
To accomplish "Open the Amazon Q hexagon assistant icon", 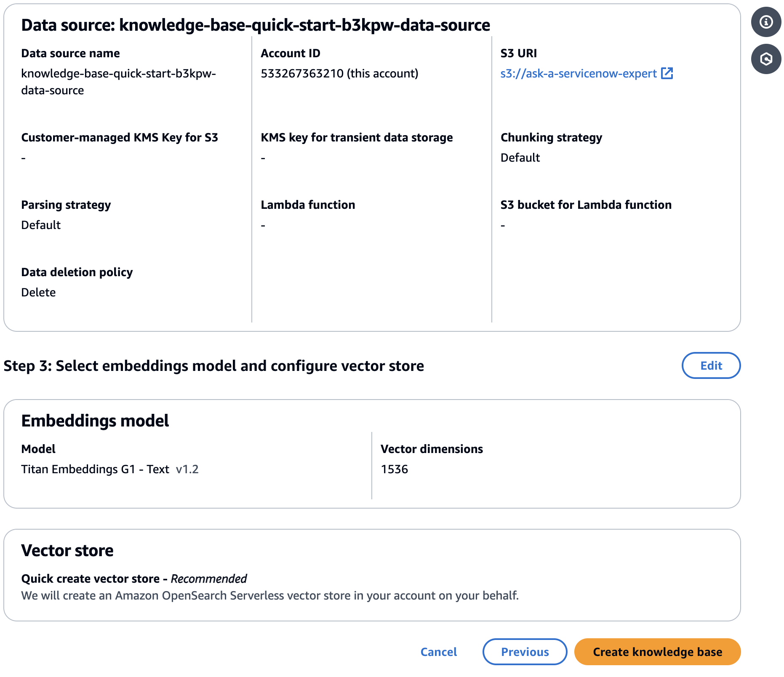I will [x=766, y=59].
